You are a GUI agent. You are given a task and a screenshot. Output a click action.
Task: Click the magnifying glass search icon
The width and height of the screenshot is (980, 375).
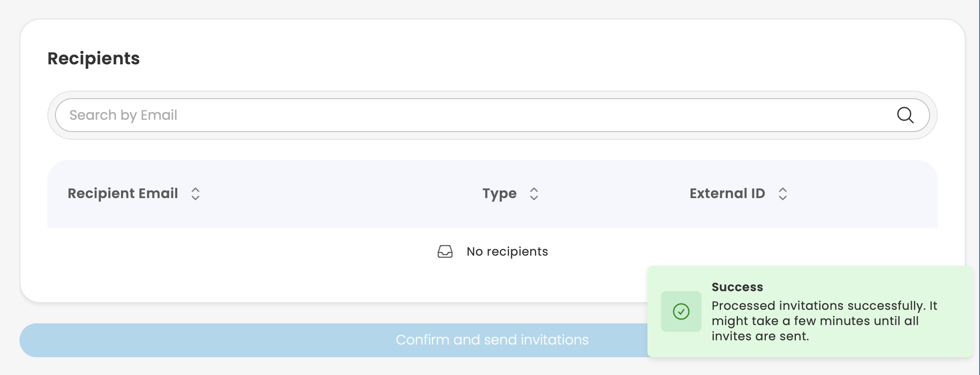click(x=905, y=115)
